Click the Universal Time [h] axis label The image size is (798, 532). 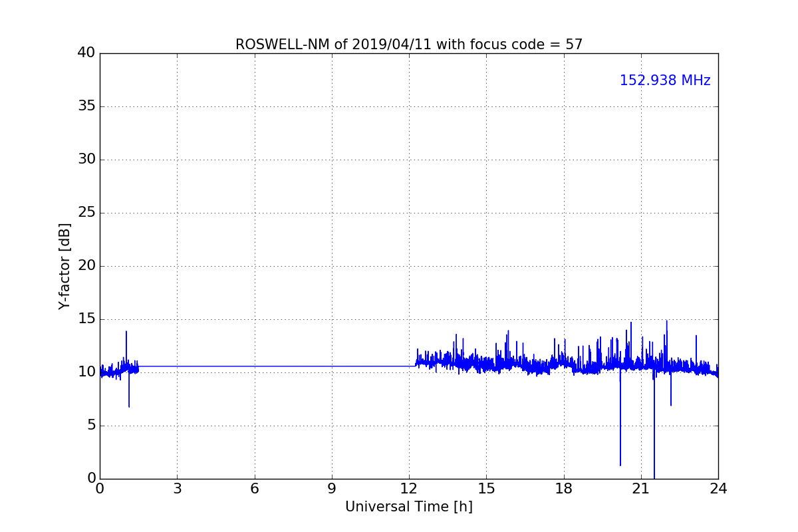(409, 507)
